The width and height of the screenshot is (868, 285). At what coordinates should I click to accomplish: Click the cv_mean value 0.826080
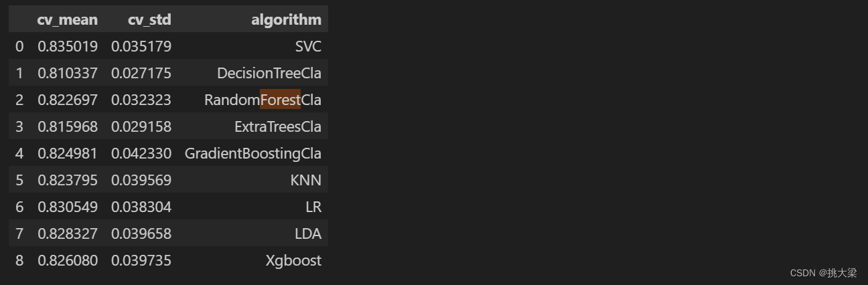[68, 260]
